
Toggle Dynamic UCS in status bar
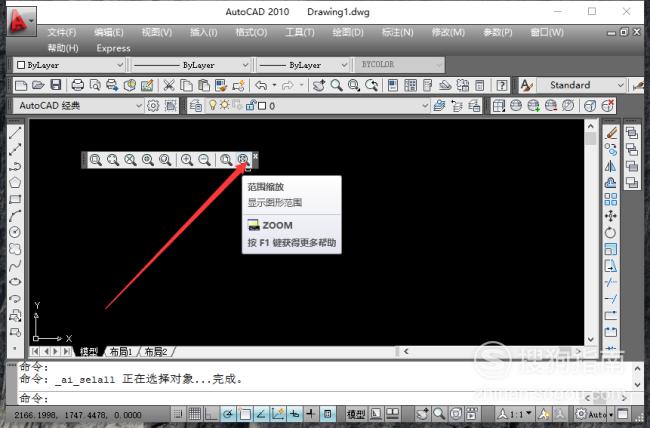[278, 413]
